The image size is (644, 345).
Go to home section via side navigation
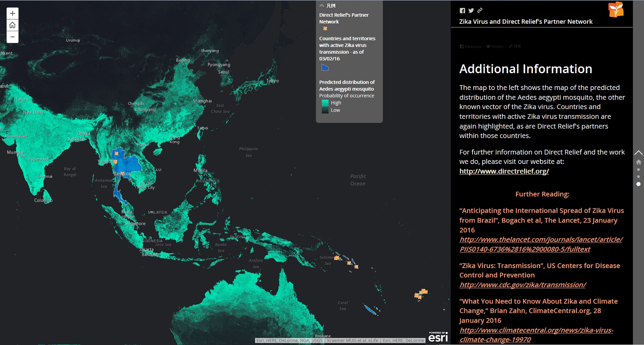point(638,162)
